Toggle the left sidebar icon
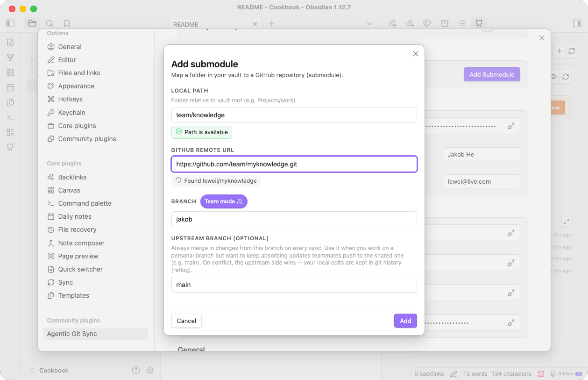Viewport: 588px width, 380px height. pyautogui.click(x=10, y=23)
